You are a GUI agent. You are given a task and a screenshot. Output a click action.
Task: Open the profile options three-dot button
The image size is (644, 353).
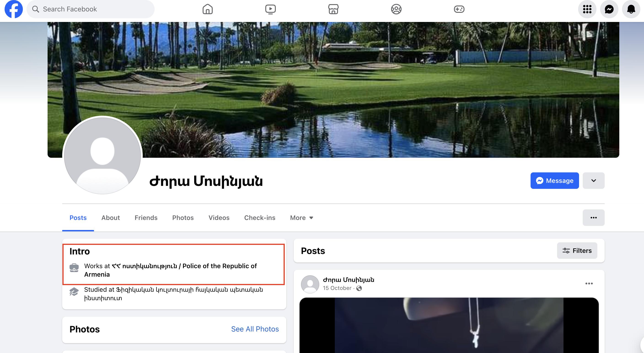coord(593,218)
